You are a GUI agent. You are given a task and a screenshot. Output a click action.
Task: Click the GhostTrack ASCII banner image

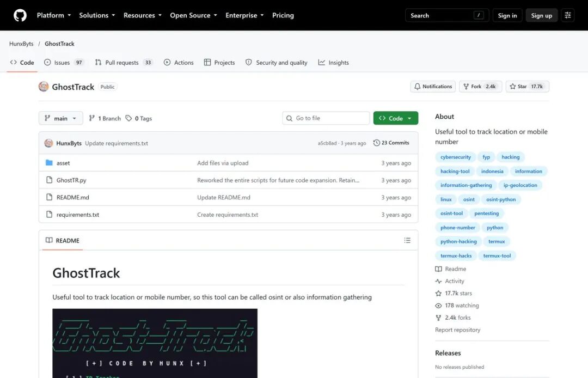(x=155, y=343)
